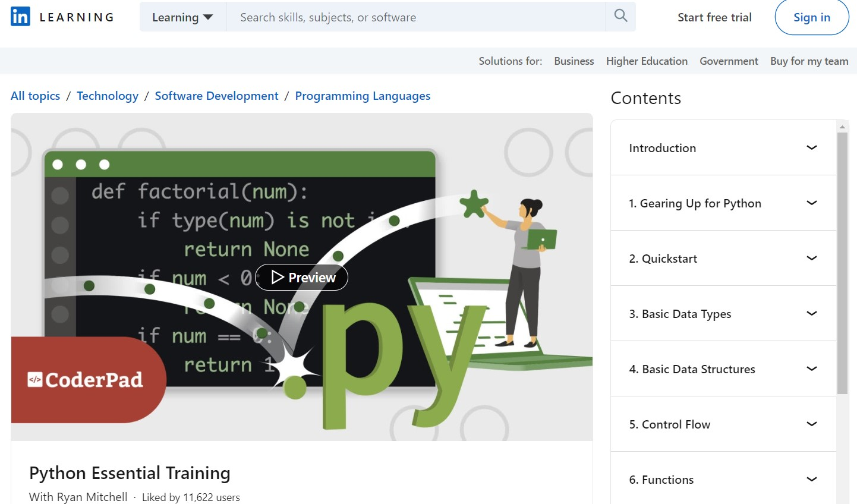857x504 pixels.
Task: Expand the Control Flow section
Action: tap(723, 424)
